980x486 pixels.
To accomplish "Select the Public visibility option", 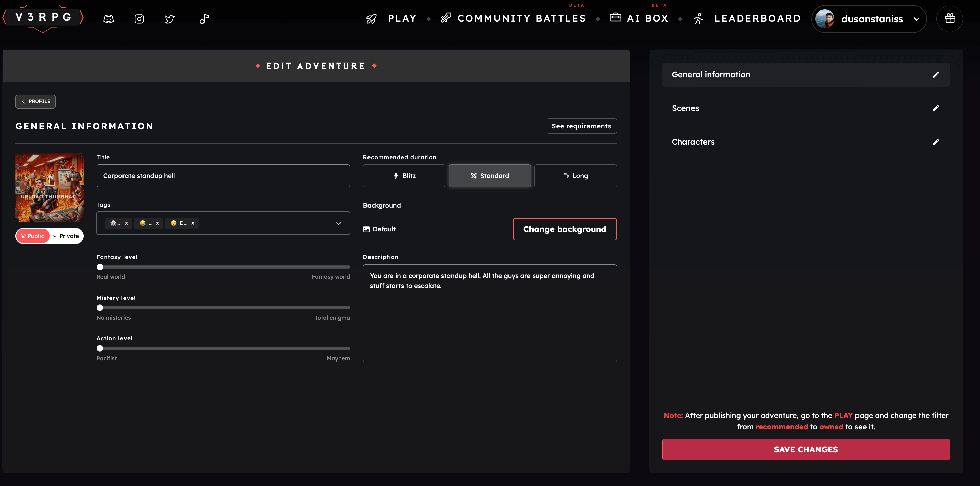I will coord(33,236).
